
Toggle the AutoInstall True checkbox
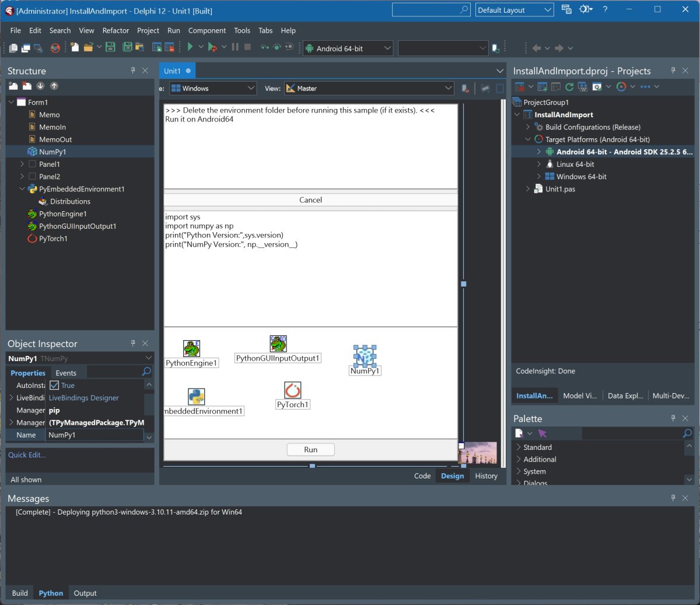click(54, 386)
